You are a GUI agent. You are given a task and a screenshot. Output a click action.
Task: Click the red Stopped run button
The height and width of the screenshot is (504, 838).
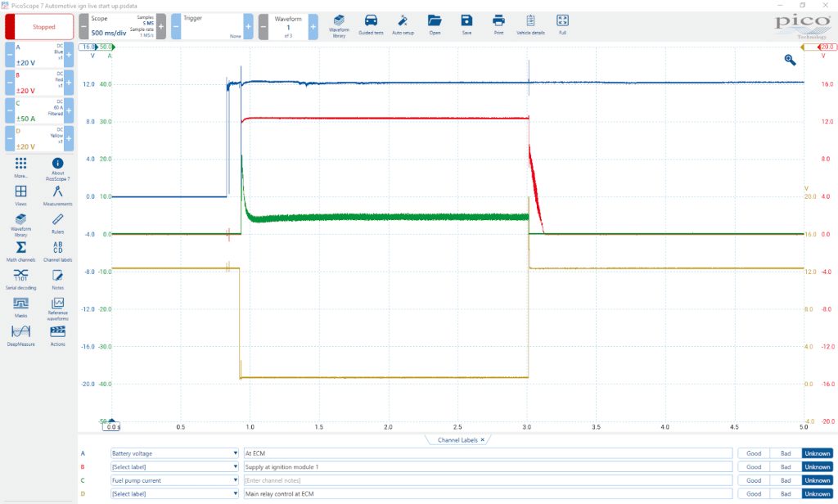39,27
